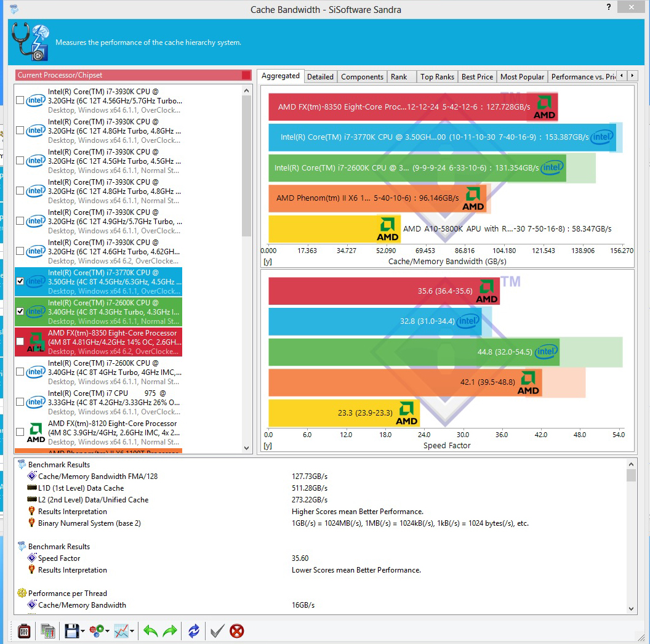This screenshot has width=650, height=644.
Task: Open the save icon dropdown arrow
Action: click(82, 632)
